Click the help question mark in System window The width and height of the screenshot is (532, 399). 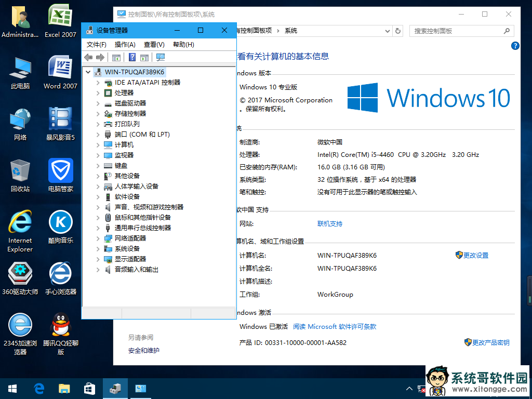pyautogui.click(x=515, y=46)
